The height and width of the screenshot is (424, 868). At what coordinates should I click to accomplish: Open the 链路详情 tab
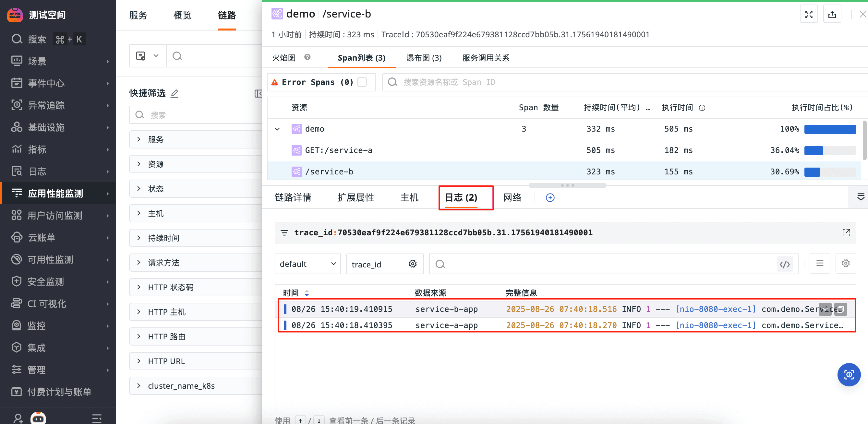[x=293, y=198]
